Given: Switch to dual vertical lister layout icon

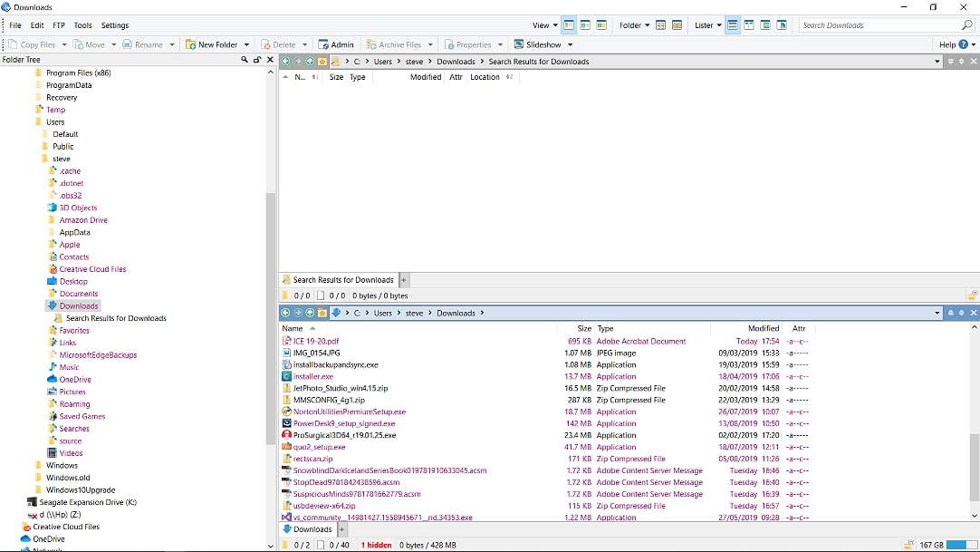Looking at the screenshot, I should pos(748,24).
